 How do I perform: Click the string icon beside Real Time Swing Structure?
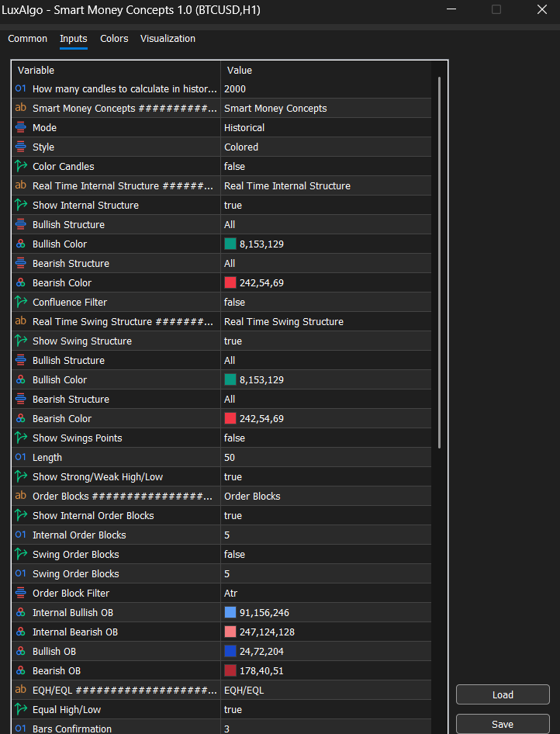(21, 321)
